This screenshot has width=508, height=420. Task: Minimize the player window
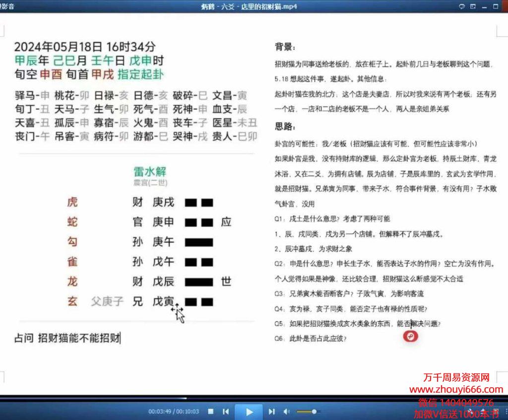point(484,6)
